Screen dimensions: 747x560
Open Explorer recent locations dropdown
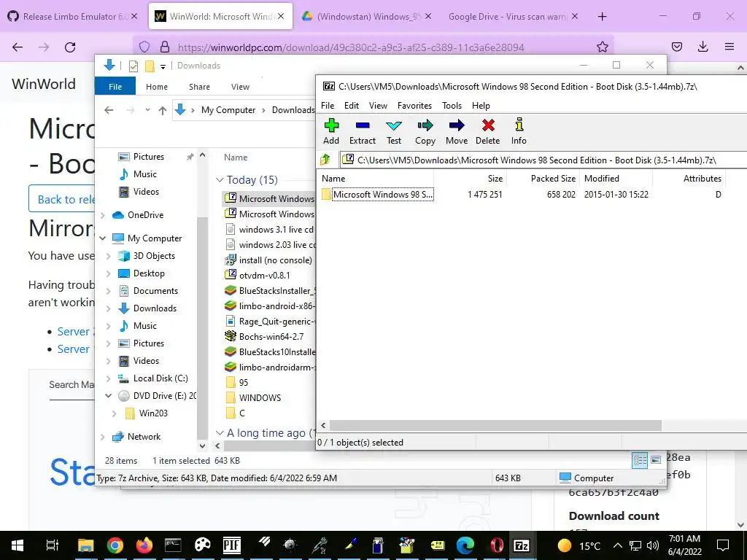[x=147, y=110]
